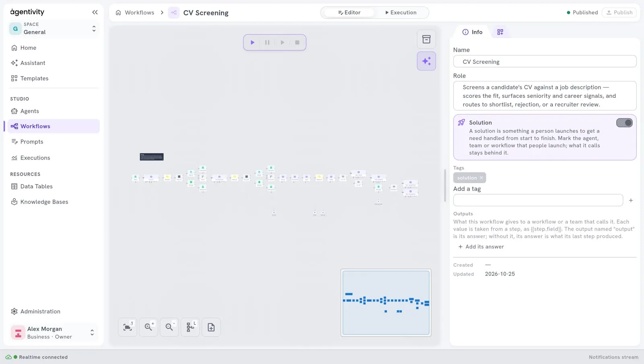Pause the workflow run

[267, 42]
